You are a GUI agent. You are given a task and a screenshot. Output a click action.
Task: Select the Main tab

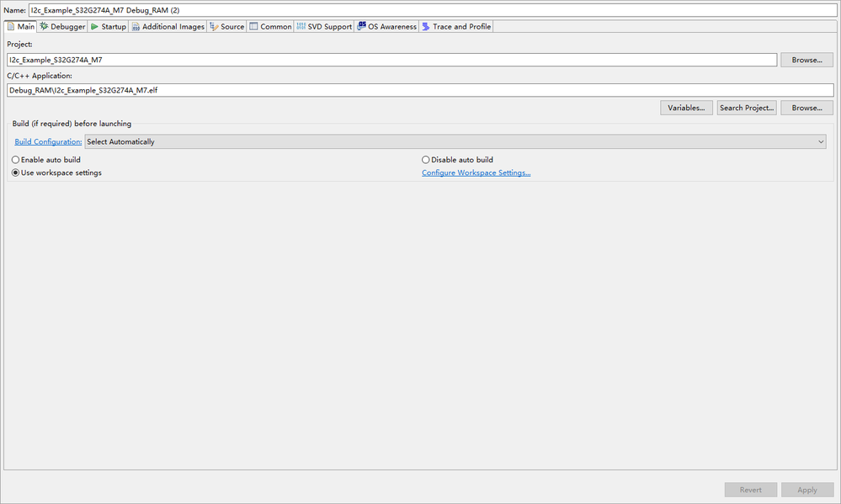coord(20,26)
